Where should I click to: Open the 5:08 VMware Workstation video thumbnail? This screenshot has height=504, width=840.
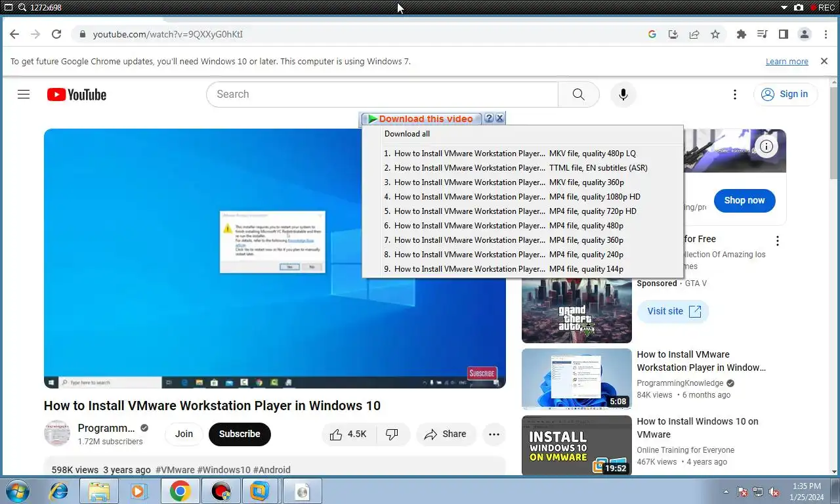(x=576, y=379)
